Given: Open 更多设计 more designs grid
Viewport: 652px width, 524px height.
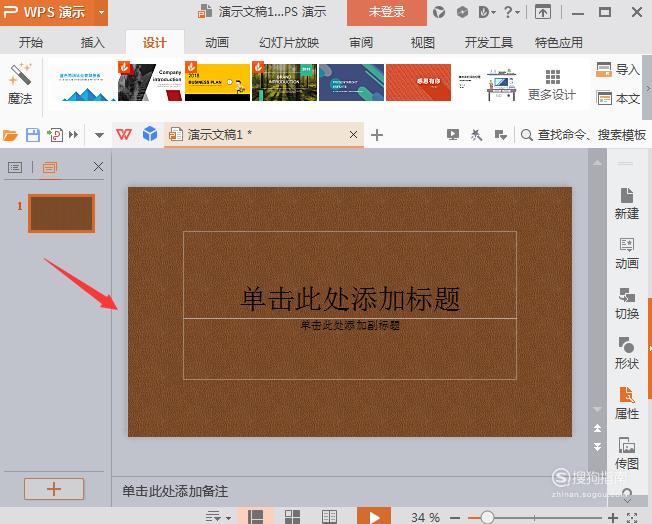Looking at the screenshot, I should click(552, 85).
